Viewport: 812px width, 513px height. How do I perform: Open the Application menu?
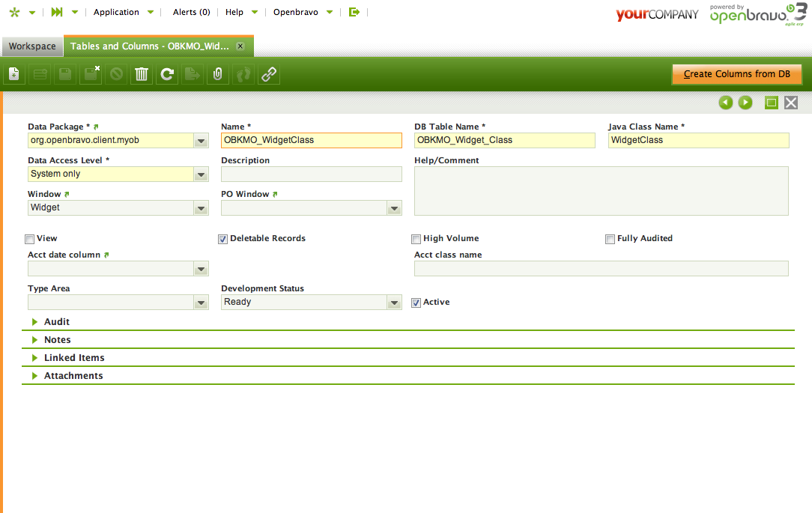(116, 12)
